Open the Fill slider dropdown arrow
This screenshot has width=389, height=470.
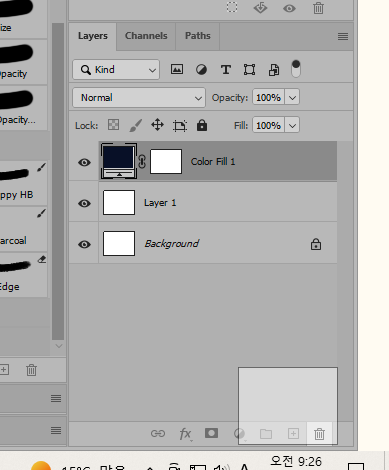point(292,126)
